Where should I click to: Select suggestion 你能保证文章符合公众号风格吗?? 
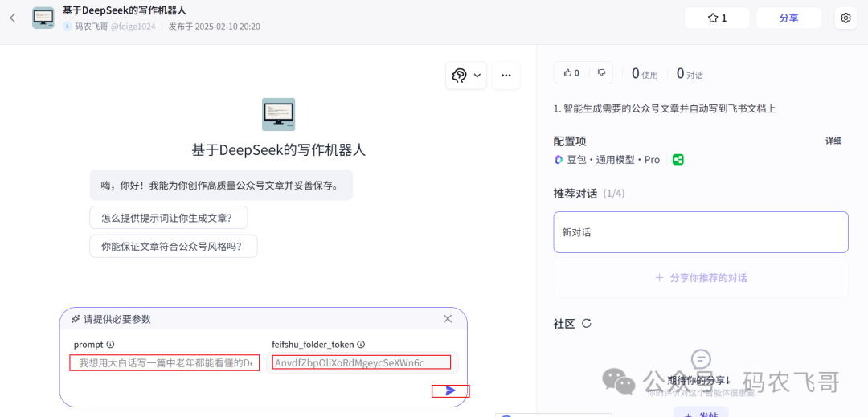[174, 246]
